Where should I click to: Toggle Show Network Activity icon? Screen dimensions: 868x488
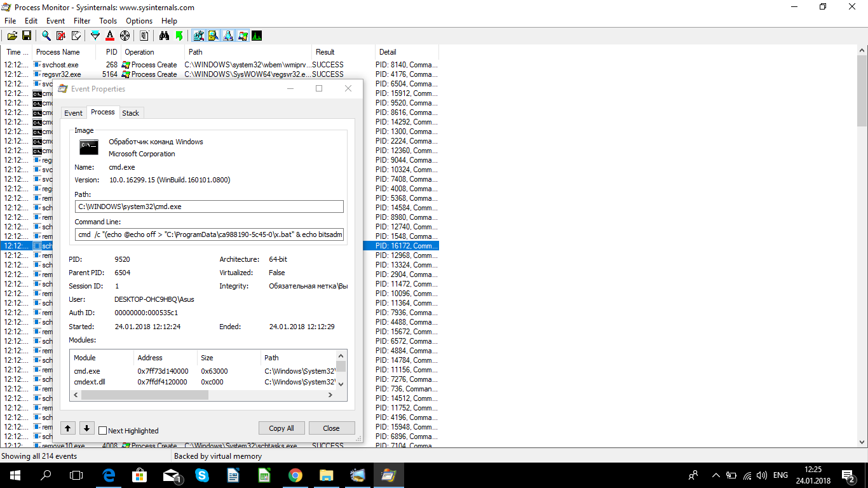point(227,36)
